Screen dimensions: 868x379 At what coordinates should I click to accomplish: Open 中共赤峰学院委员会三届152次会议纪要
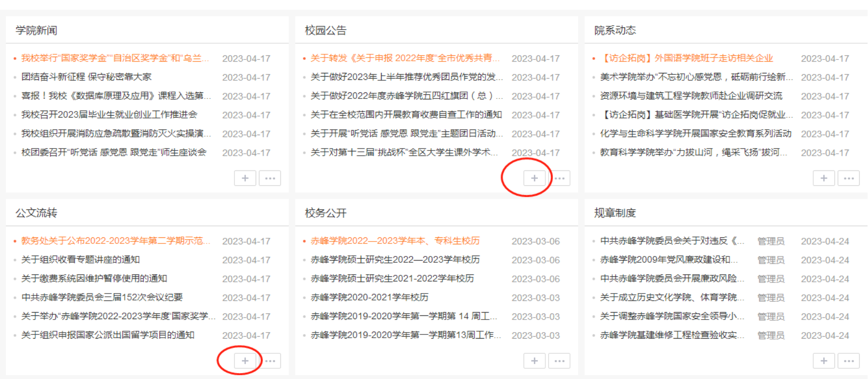click(102, 297)
